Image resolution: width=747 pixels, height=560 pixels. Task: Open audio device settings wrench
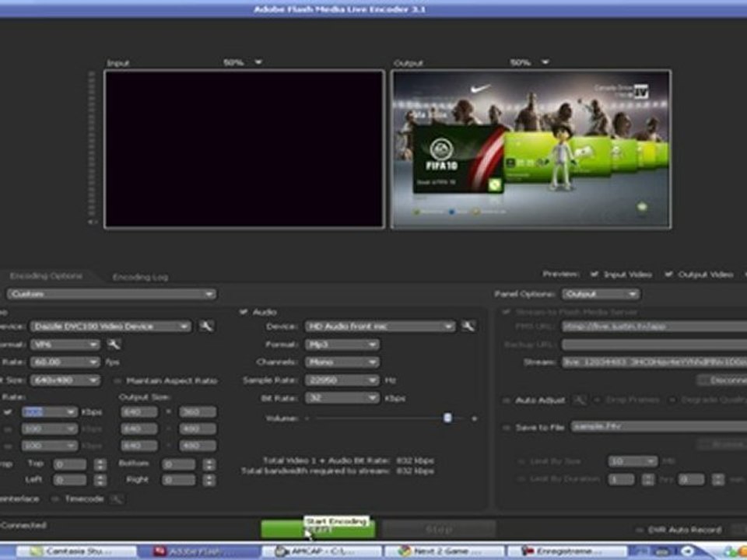click(468, 326)
